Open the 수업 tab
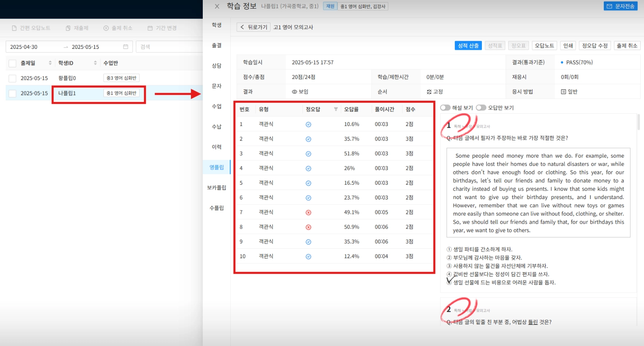This screenshot has width=644, height=346. pos(217,106)
